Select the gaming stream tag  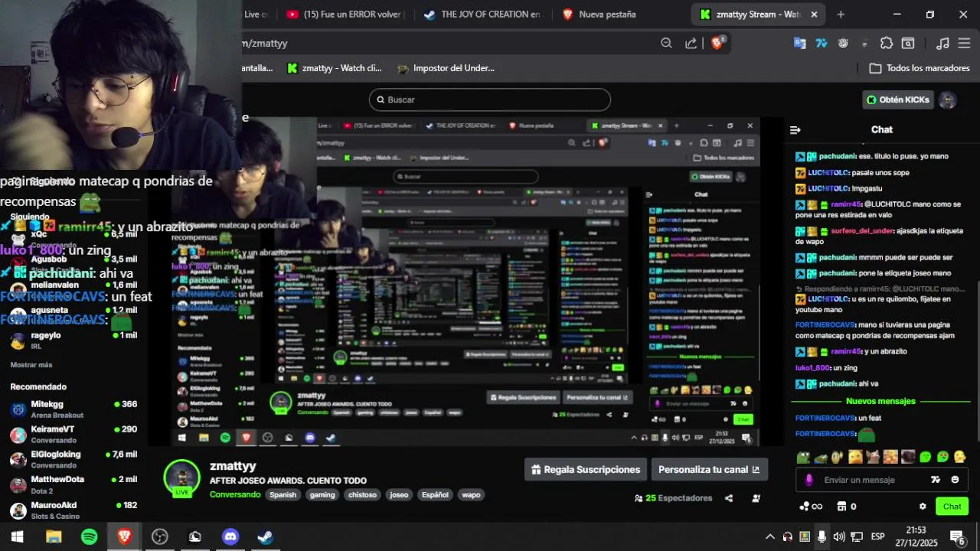[322, 495]
